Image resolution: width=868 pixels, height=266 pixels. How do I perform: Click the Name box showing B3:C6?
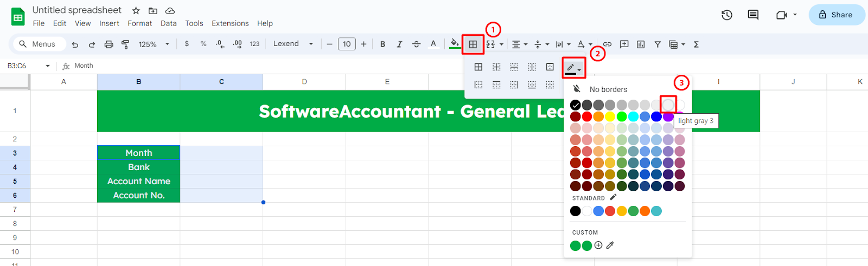(x=29, y=66)
